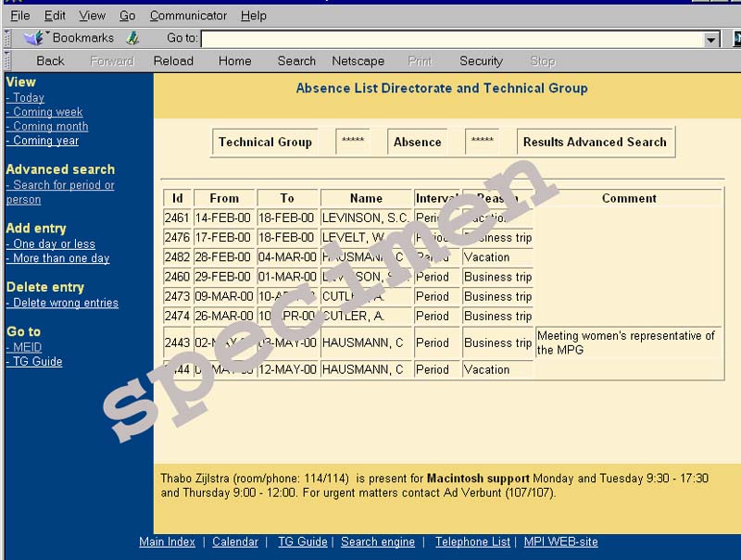The image size is (741, 560).
Task: View today's absences link
Action: 25,98
